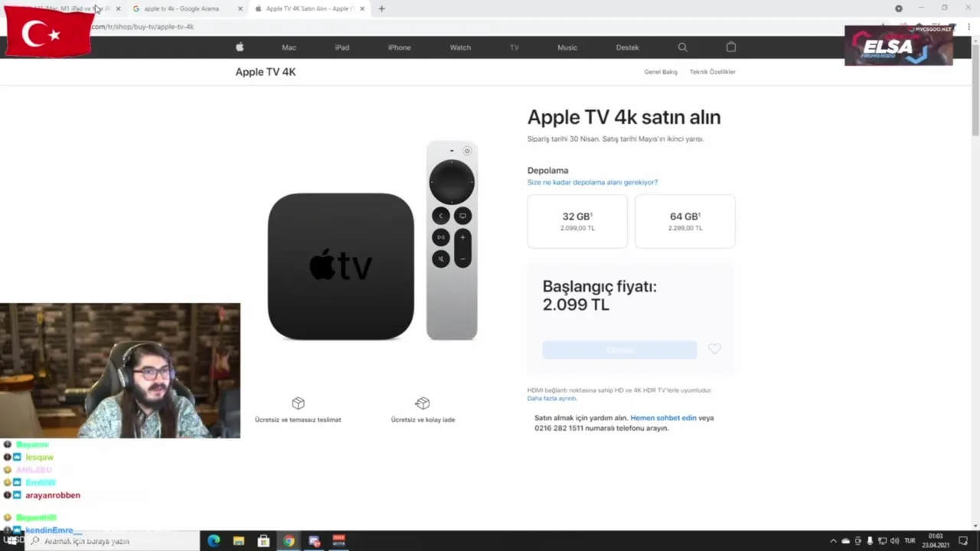Click the 'Apple TV 4k satın alın' heading
The image size is (980, 551).
coord(624,117)
